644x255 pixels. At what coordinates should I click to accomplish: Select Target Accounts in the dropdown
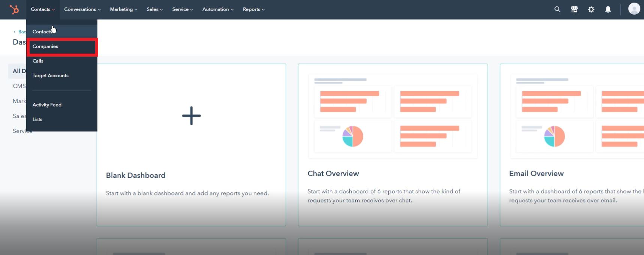62,75
